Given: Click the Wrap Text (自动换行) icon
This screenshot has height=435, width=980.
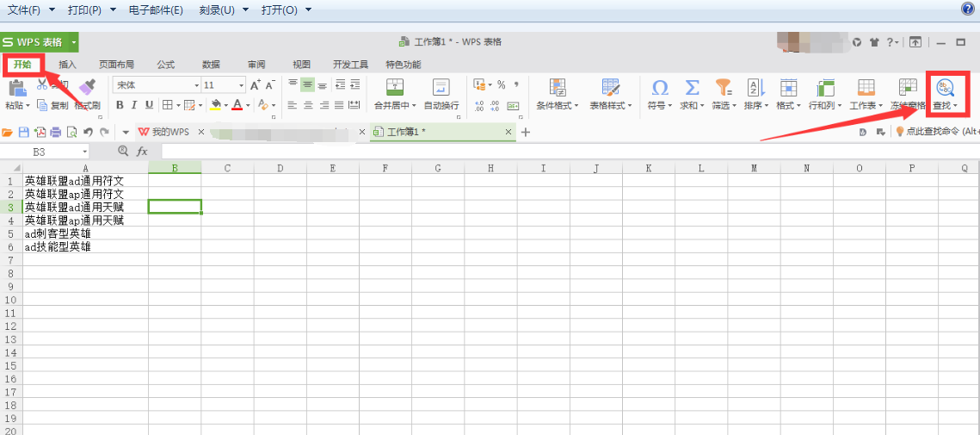Looking at the screenshot, I should [x=441, y=87].
